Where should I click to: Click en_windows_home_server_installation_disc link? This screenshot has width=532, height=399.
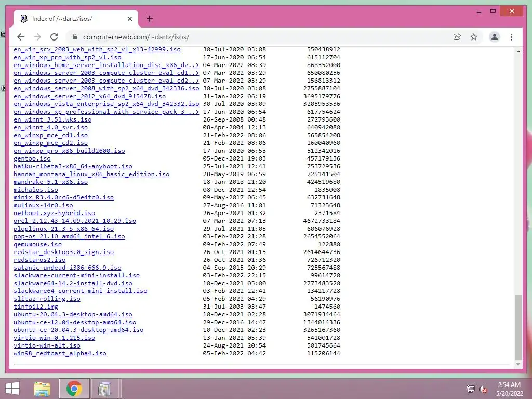(106, 65)
